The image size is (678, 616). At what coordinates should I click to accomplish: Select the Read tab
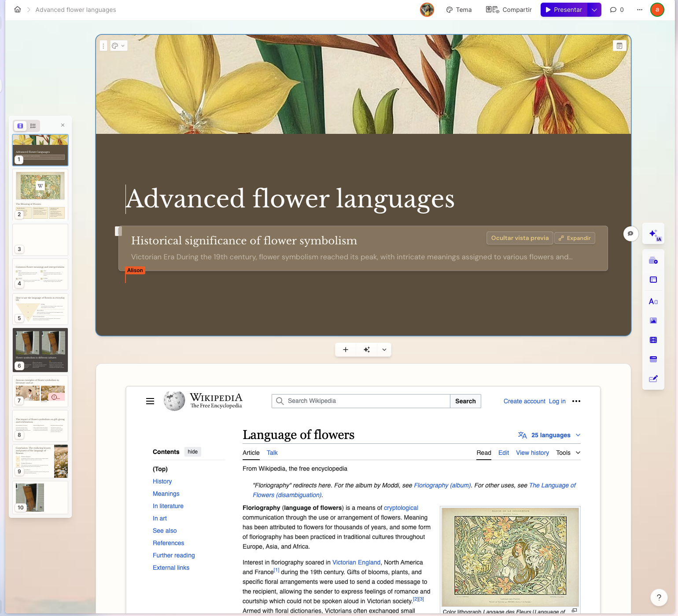point(484,453)
